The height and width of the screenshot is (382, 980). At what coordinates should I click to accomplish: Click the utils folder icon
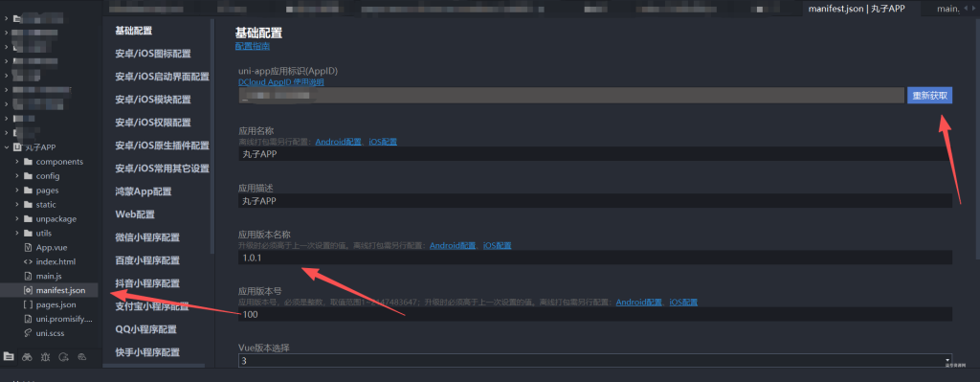pos(28,234)
